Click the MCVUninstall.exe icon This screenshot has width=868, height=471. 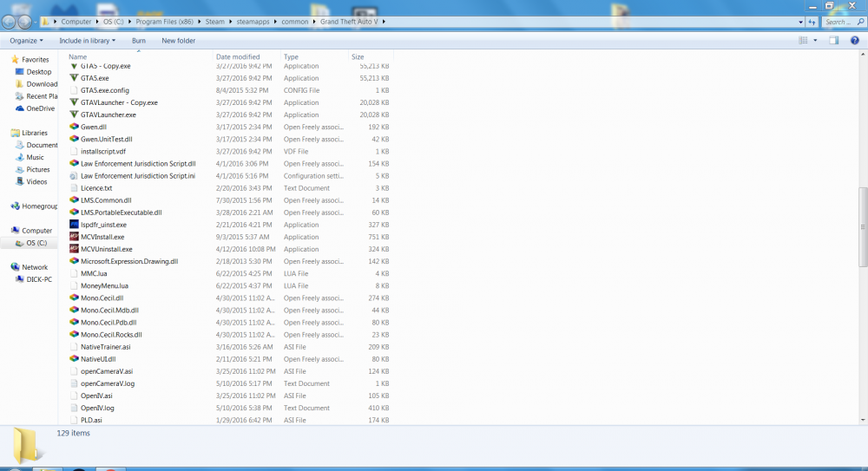click(x=74, y=249)
